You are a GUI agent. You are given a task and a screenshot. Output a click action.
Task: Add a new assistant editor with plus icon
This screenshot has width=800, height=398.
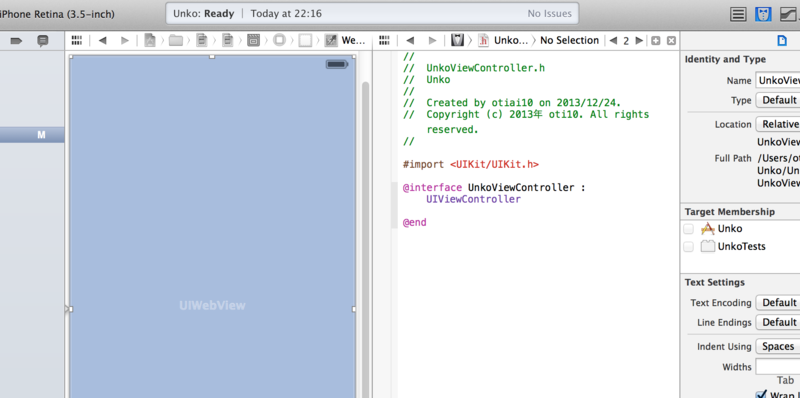tap(656, 41)
